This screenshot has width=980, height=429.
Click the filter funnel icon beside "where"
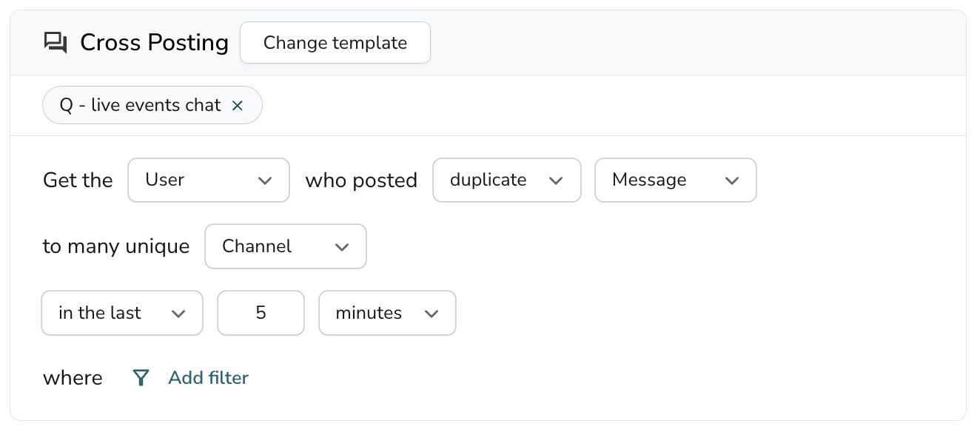[141, 378]
